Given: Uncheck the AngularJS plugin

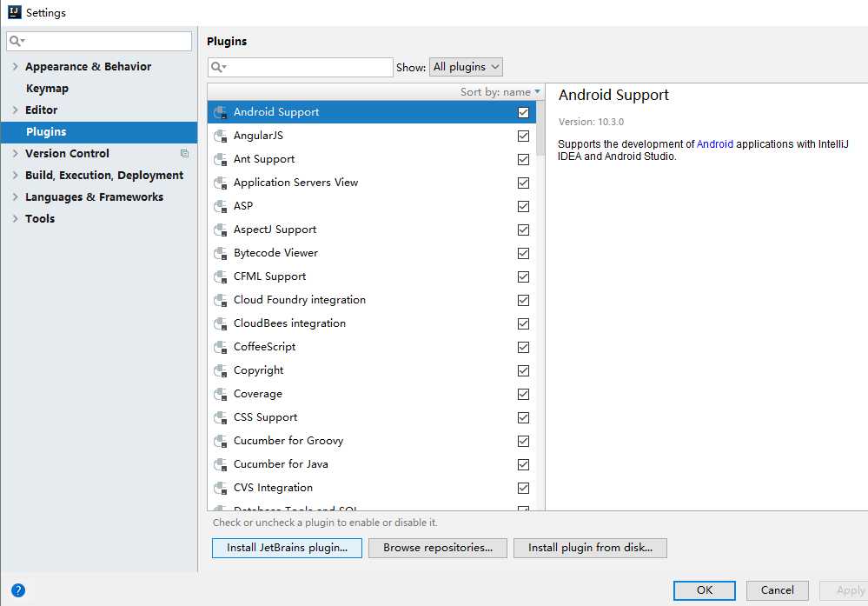Looking at the screenshot, I should tap(523, 136).
